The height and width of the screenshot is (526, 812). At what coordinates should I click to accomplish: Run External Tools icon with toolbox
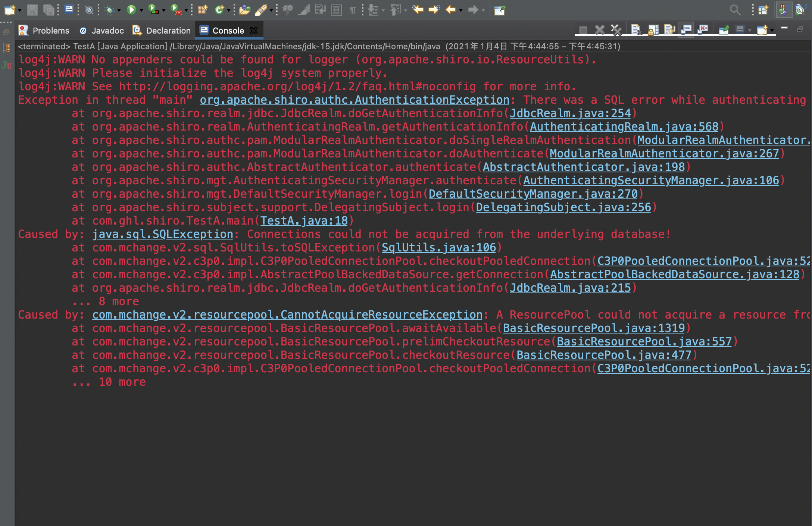[176, 10]
